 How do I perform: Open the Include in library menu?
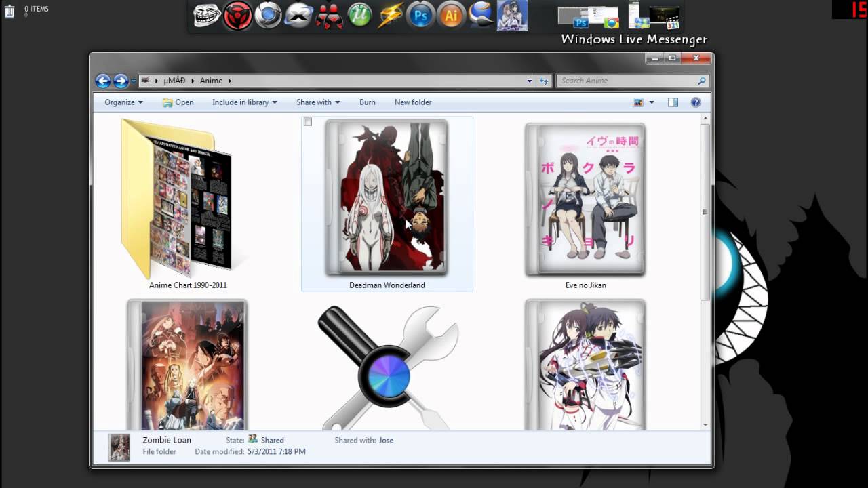point(244,102)
